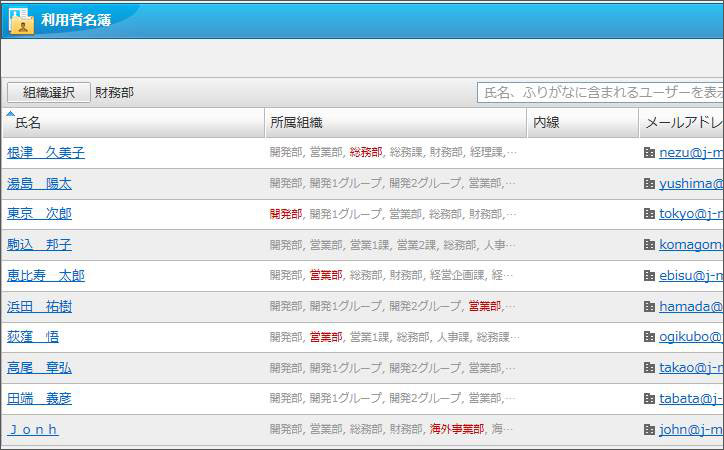This screenshot has width=724, height=450.
Task: Click the mail icon beside hamada address
Action: pyautogui.click(x=649, y=307)
